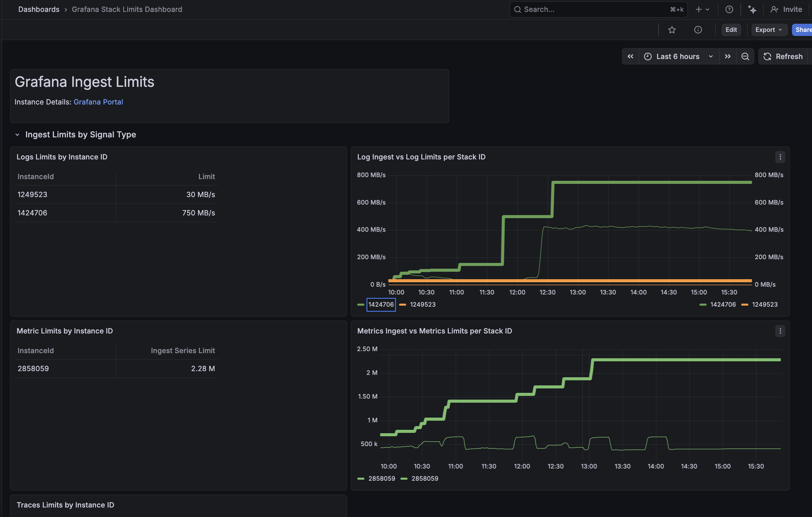Toggle 1249523 series in left log legend

[x=422, y=305]
